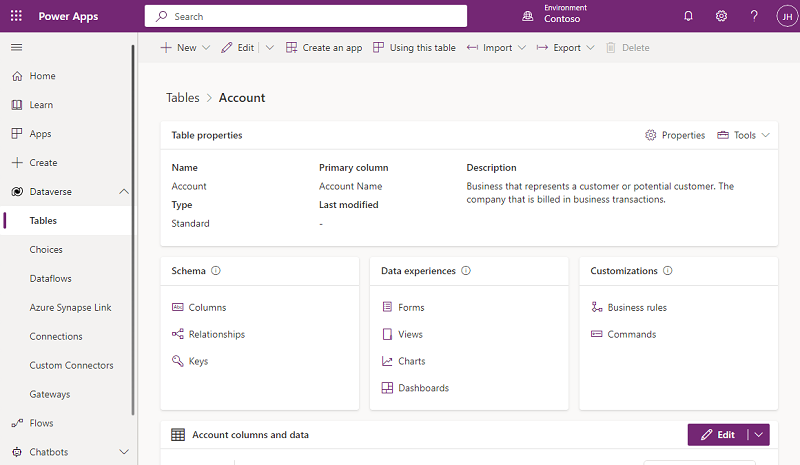Expand the Chatbots section in the sidebar
800x465 pixels.
point(124,452)
